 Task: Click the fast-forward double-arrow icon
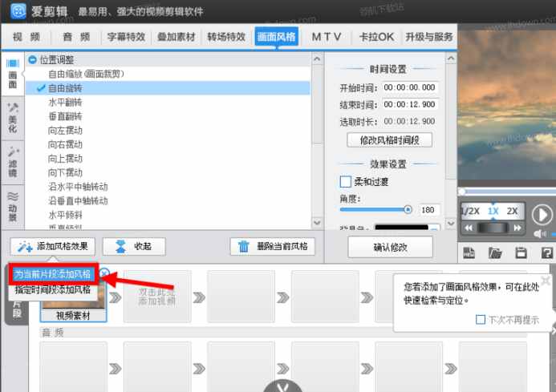point(518,228)
